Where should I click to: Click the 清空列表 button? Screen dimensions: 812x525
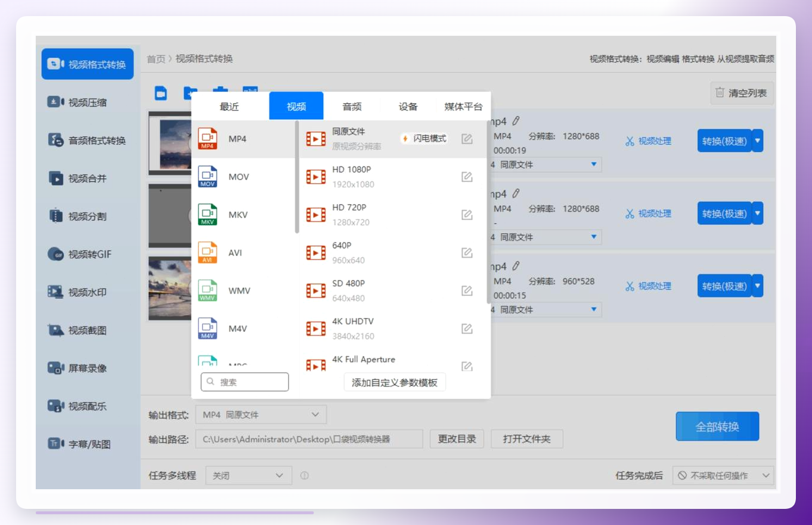[742, 93]
